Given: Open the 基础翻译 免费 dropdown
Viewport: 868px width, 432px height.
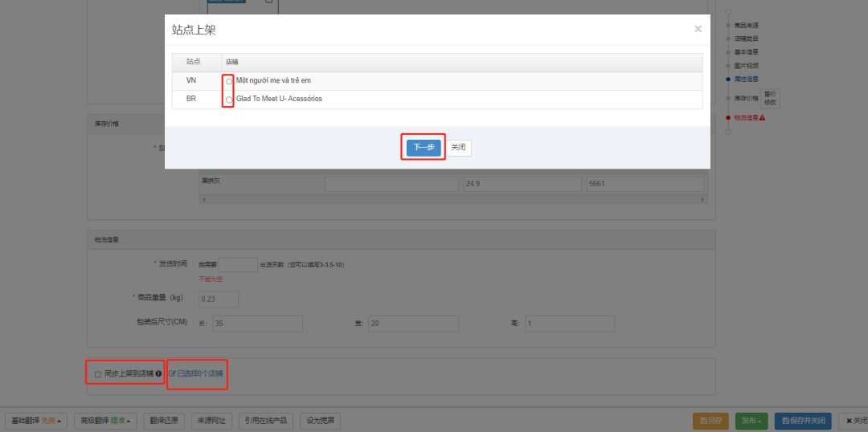Looking at the screenshot, I should tap(36, 421).
